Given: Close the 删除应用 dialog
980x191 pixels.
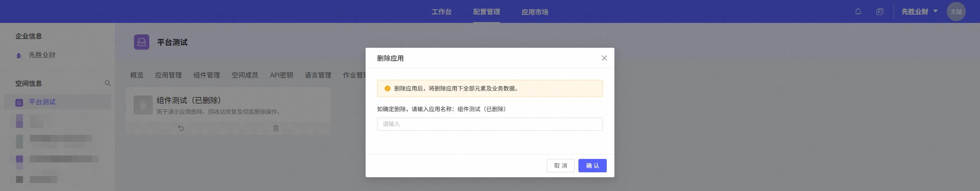Looking at the screenshot, I should [604, 58].
